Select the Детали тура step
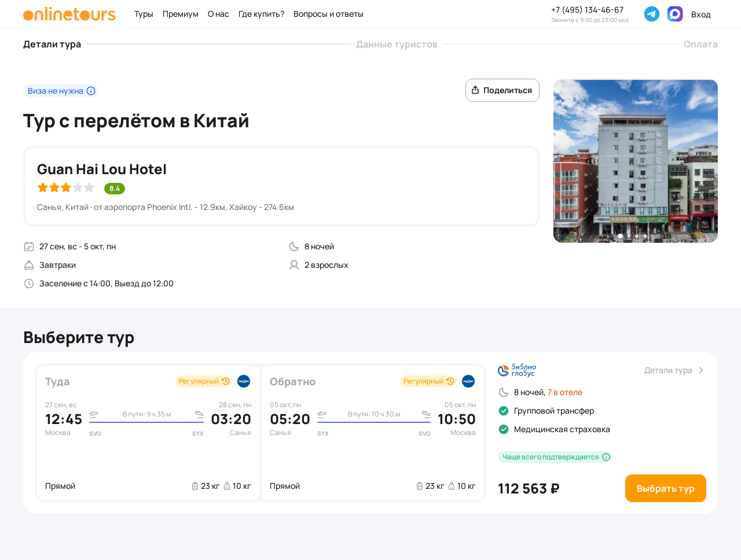The image size is (741, 560). pos(52,44)
